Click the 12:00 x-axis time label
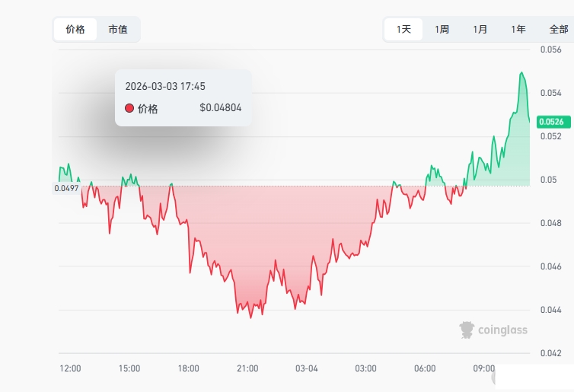The height and width of the screenshot is (392, 574). click(x=71, y=368)
